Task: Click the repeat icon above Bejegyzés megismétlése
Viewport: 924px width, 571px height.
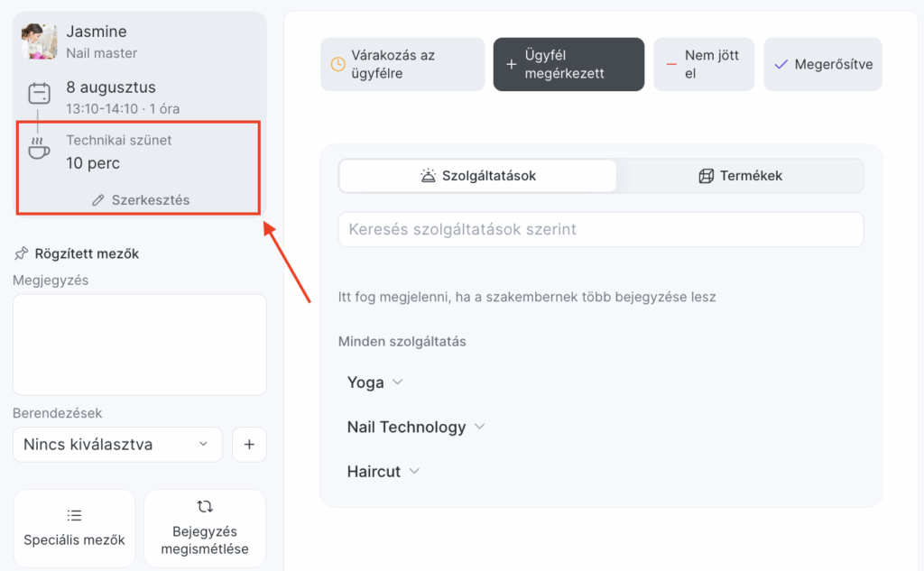Action: tap(205, 507)
